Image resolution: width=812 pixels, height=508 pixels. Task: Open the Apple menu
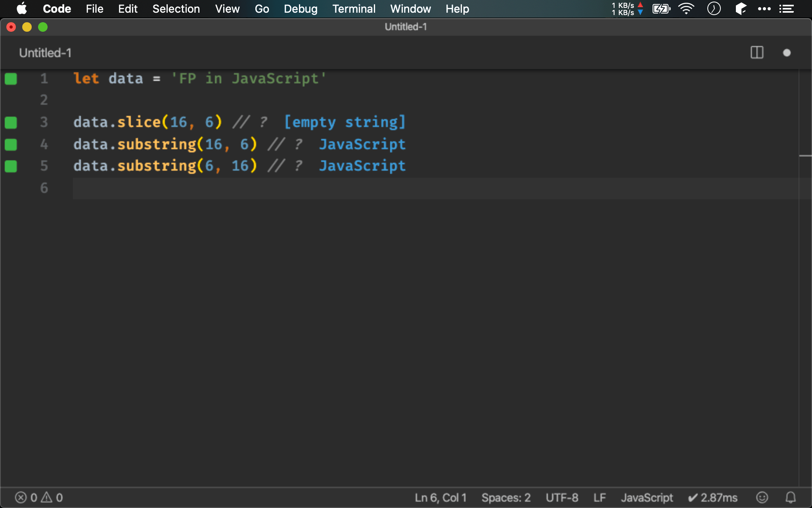pyautogui.click(x=22, y=9)
